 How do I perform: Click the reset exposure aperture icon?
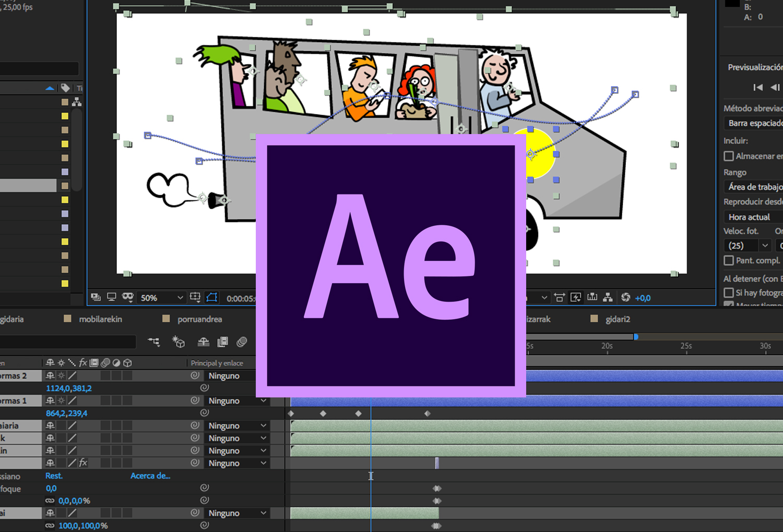625,298
